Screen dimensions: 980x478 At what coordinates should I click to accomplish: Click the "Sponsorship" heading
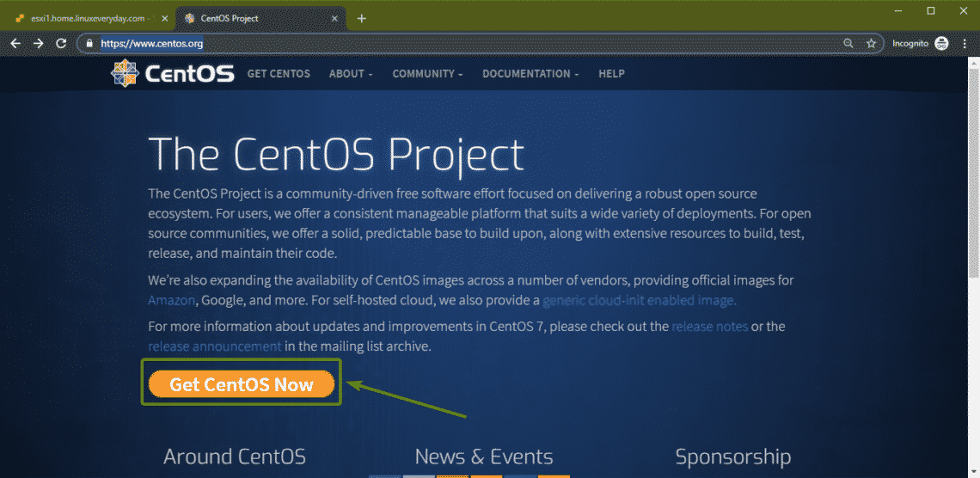tap(733, 457)
